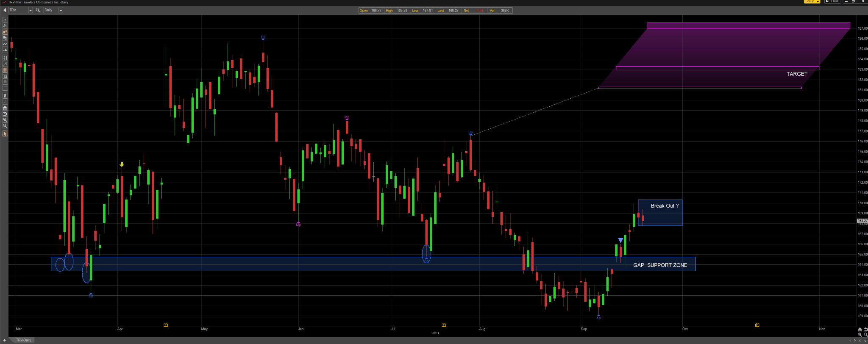
Task: Open bottom-right tab list dropdown arrow
Action: (865, 340)
